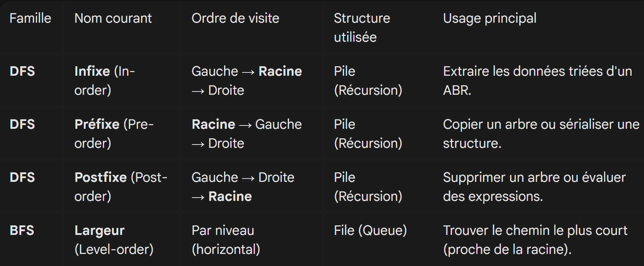Click the Structure utilisée column header
Viewport: 644px width, 266px height.
point(362,27)
